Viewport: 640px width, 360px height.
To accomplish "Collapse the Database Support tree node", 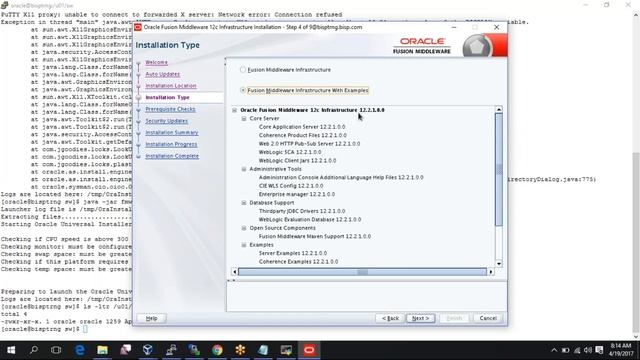I will click(x=244, y=203).
